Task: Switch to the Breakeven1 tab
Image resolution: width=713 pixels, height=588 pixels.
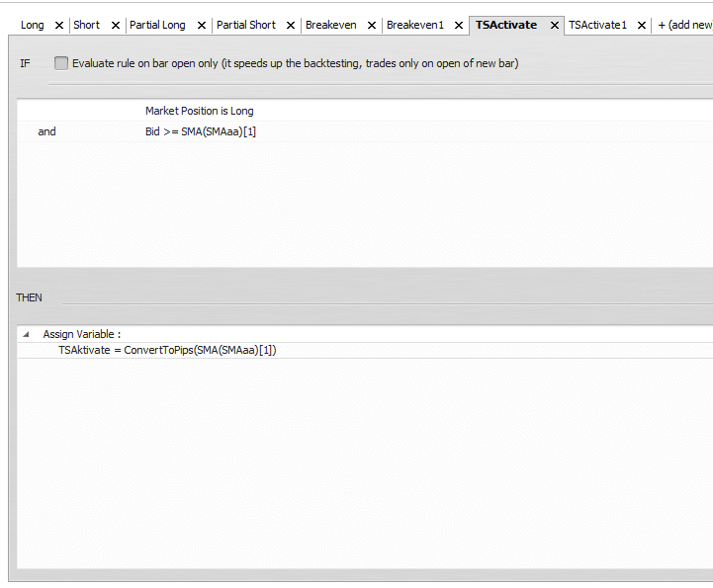Action: [414, 25]
